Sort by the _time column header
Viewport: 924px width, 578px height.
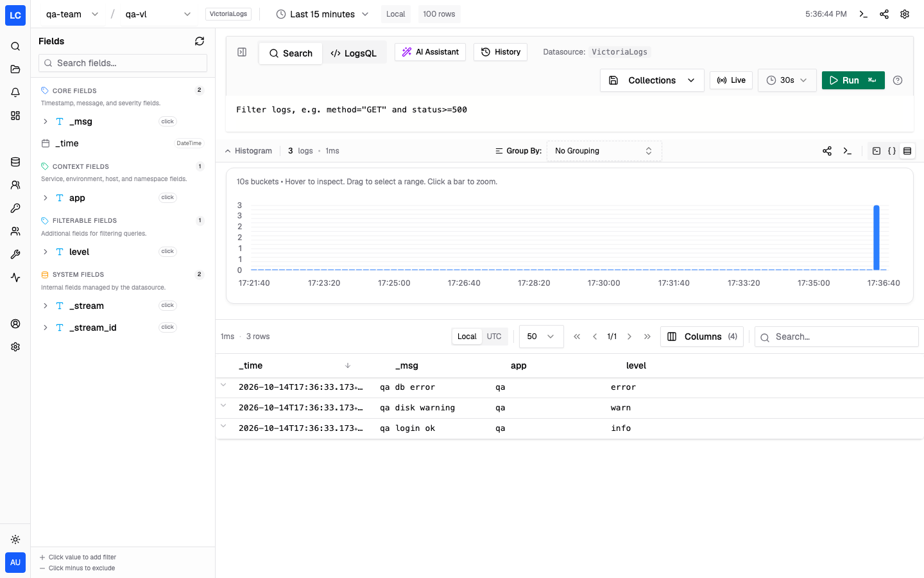(295, 365)
